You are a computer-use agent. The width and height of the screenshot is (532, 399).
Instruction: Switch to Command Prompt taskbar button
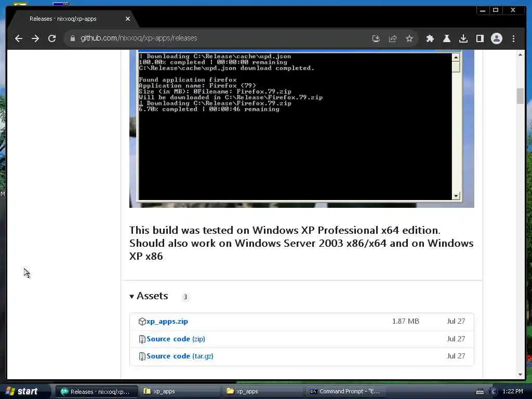coord(345,392)
